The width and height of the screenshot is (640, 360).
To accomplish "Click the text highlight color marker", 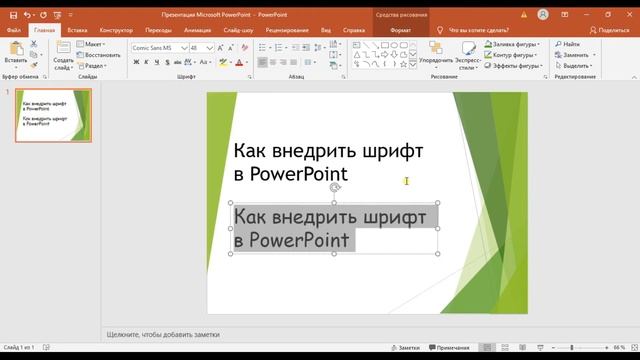I will [x=223, y=62].
